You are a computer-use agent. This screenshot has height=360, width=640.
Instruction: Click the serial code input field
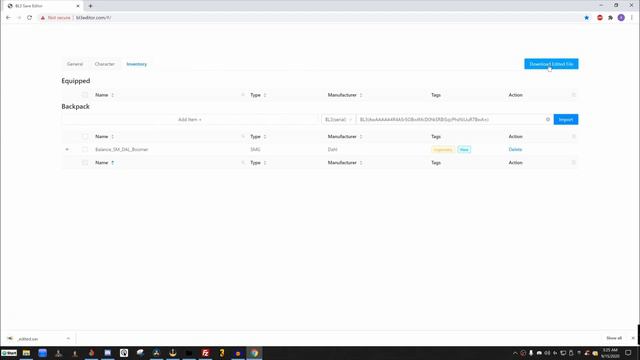(451, 120)
